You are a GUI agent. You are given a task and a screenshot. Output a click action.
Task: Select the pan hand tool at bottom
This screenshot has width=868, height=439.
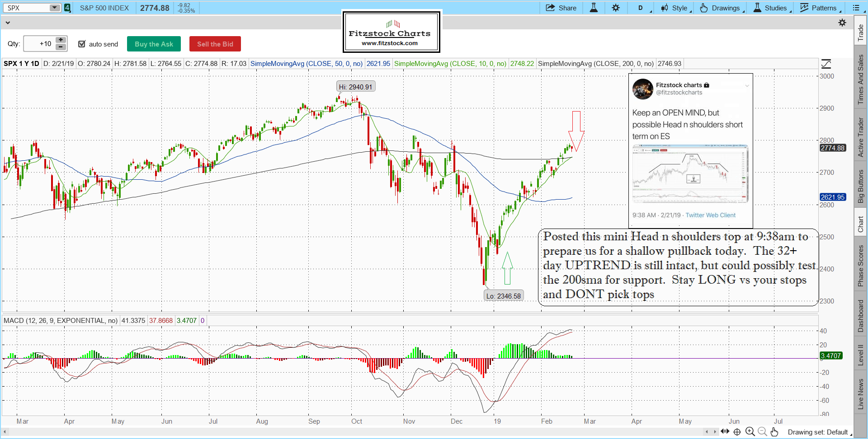tap(774, 432)
